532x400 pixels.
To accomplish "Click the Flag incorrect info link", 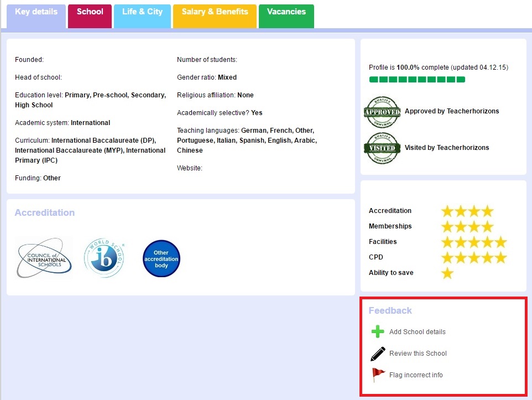I will (416, 375).
